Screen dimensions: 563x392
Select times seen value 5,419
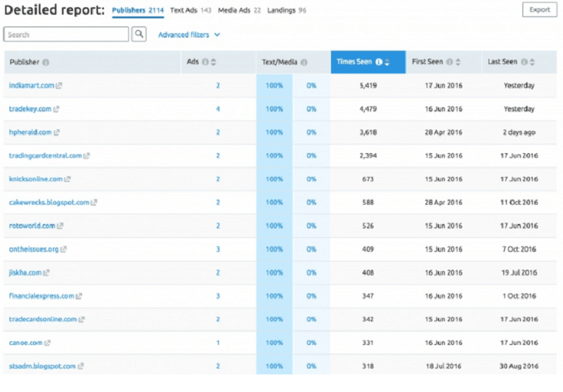pos(368,85)
